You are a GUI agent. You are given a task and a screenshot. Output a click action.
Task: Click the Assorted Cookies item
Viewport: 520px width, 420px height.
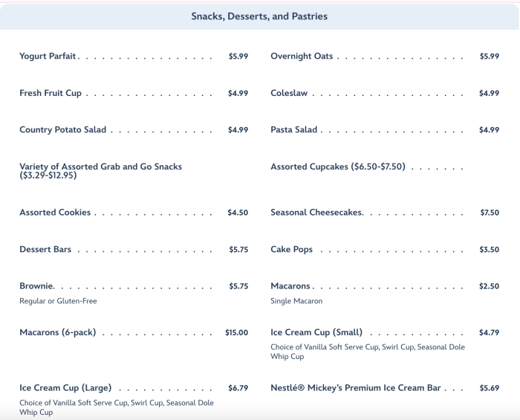tap(55, 213)
